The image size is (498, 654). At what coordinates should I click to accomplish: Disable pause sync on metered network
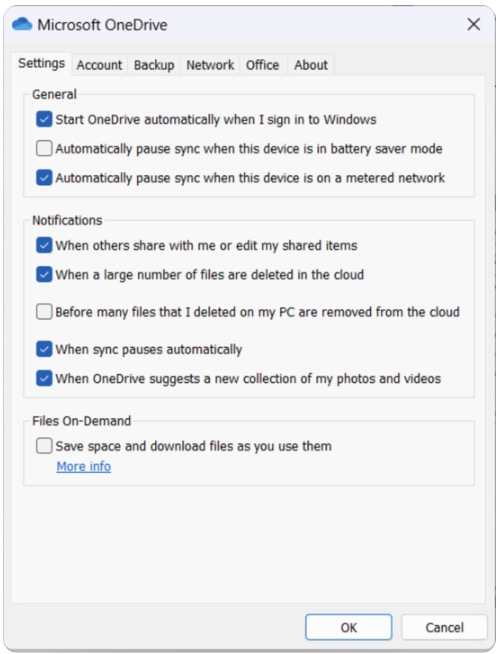coord(44,178)
